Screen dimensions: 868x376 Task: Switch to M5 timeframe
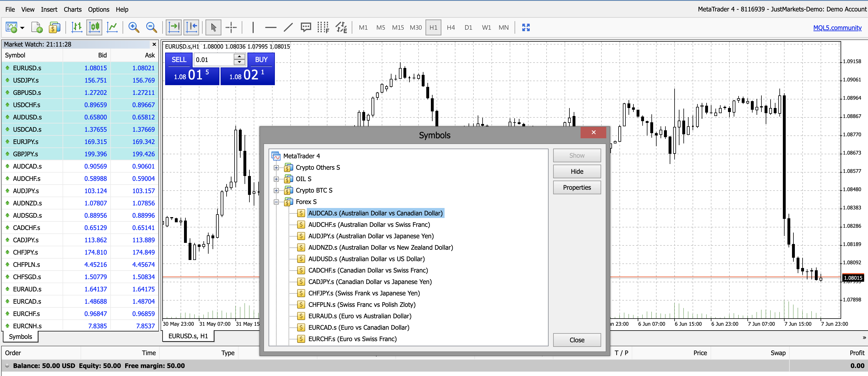(381, 28)
